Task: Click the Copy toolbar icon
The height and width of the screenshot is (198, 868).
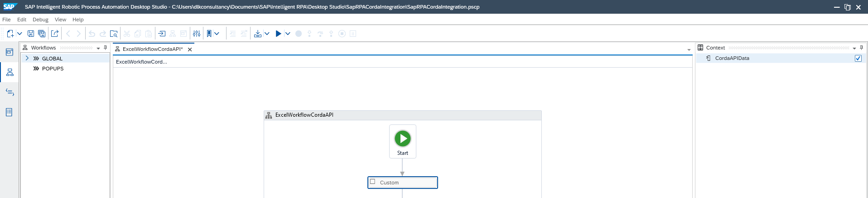Action: coord(138,34)
